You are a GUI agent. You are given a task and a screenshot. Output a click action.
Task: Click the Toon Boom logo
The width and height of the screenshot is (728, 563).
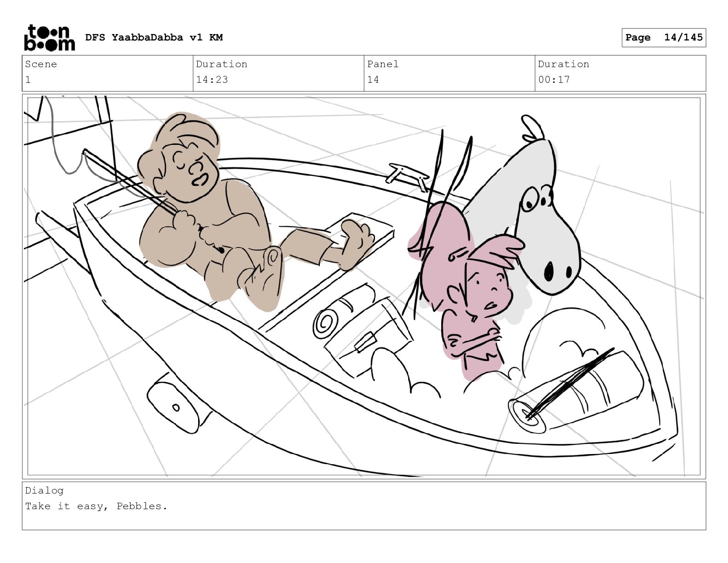click(49, 37)
